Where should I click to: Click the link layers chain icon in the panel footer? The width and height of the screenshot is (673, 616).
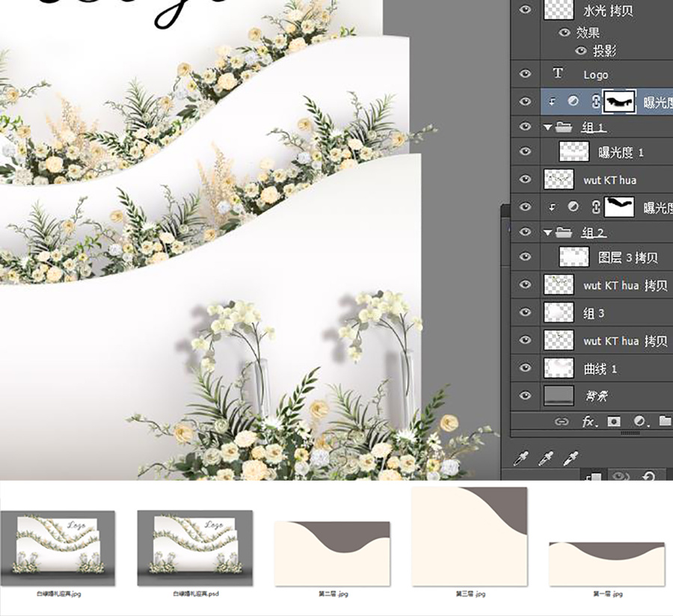(561, 422)
